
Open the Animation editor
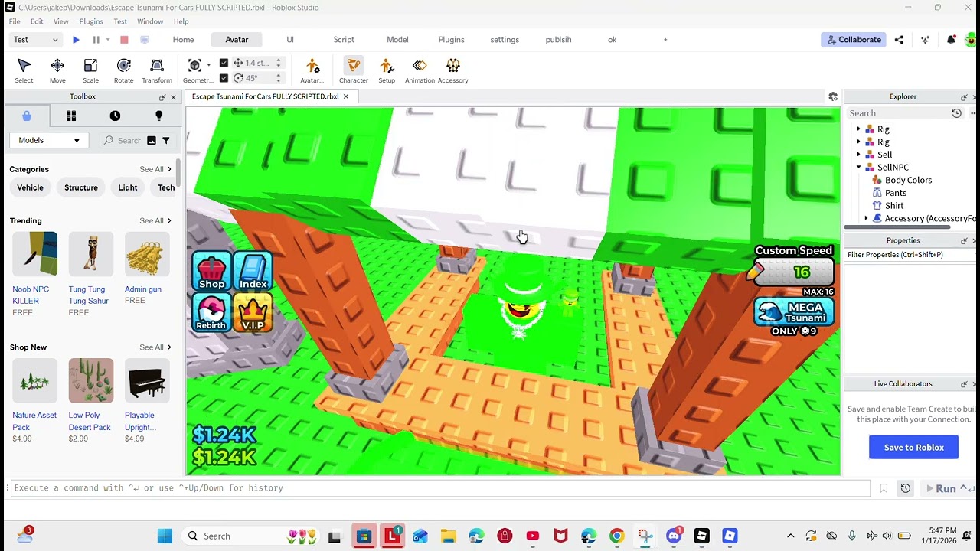(x=420, y=70)
